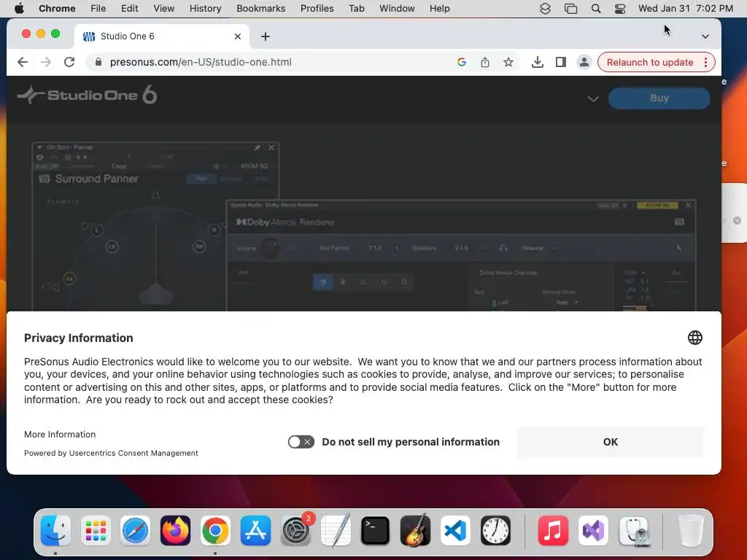Screen dimensions: 747x560
Task: Open the Apple menu
Action: [x=19, y=8]
